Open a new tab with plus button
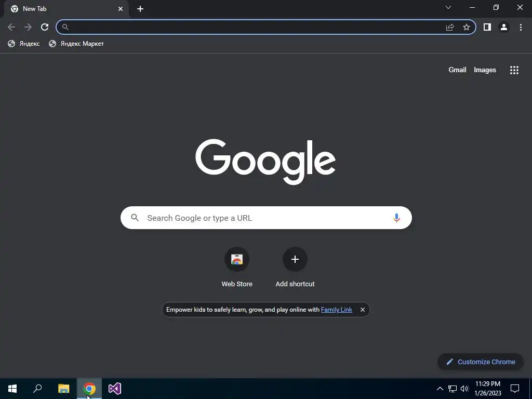532x399 pixels. pyautogui.click(x=140, y=9)
